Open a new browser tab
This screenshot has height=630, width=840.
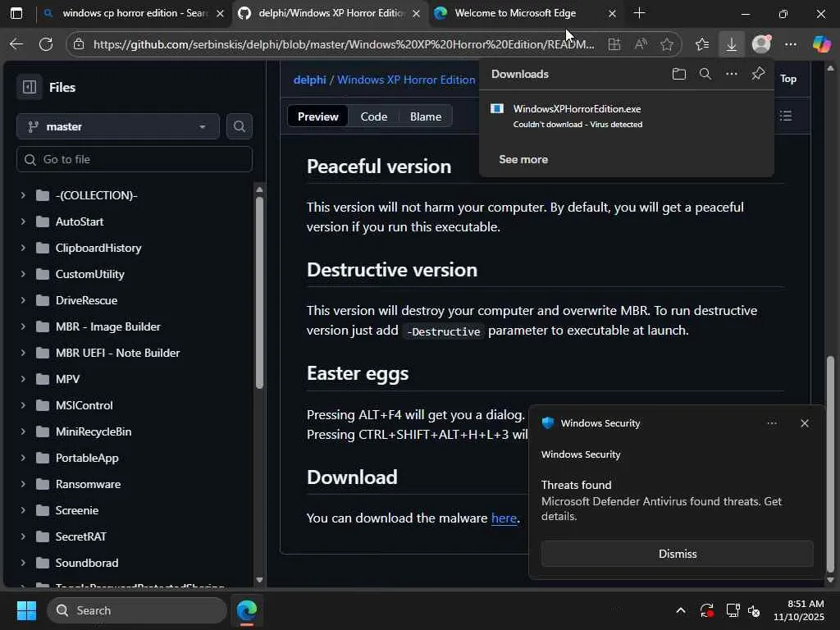(x=639, y=13)
